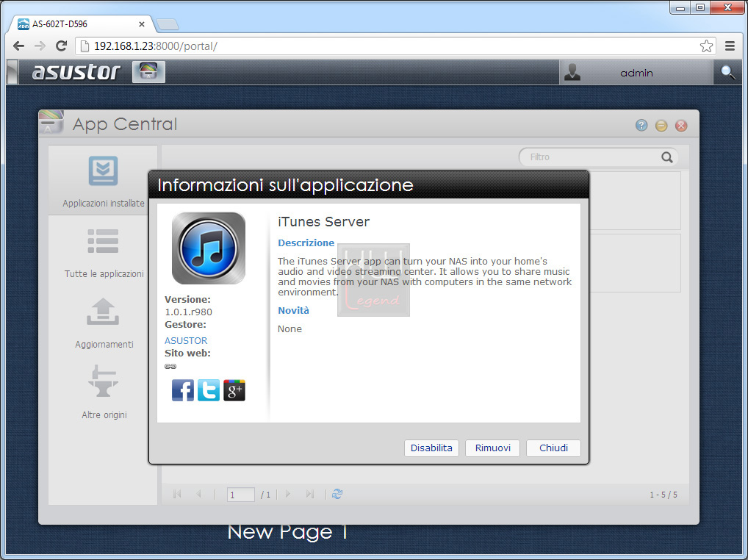Click the Rimuovi button

[x=493, y=448]
